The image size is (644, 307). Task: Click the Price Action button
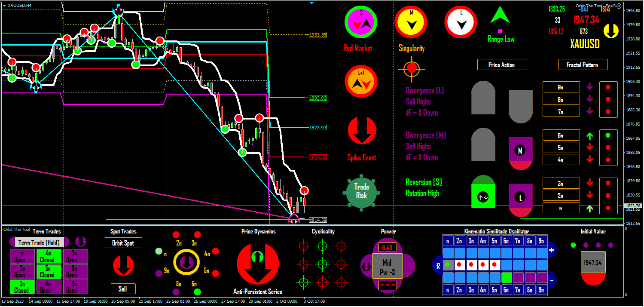[x=502, y=65]
